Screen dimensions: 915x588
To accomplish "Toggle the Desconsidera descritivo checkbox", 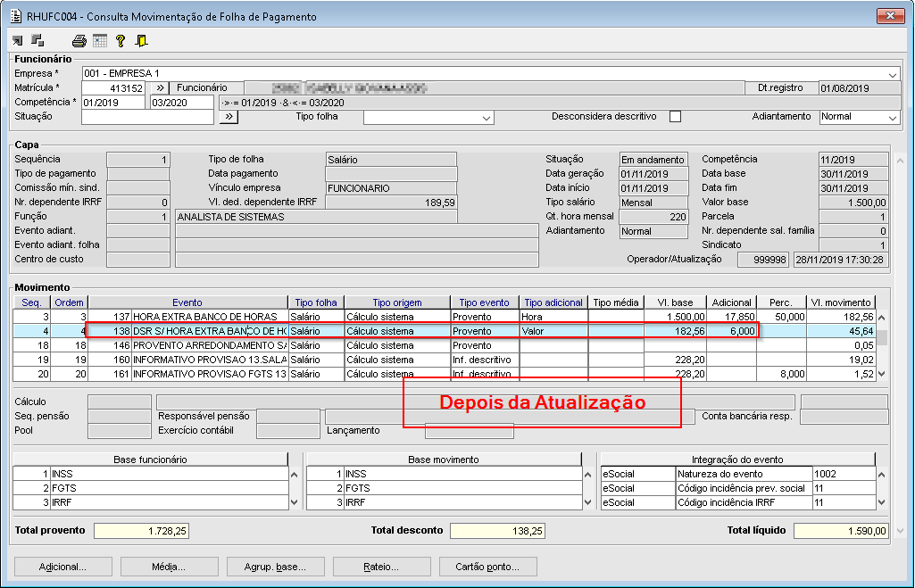I will [675, 117].
